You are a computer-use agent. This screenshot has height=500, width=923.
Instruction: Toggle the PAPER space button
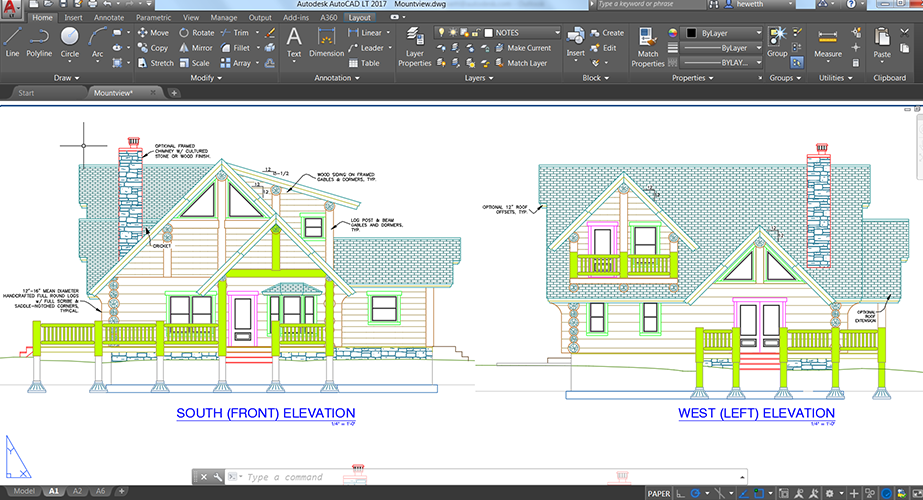click(659, 494)
